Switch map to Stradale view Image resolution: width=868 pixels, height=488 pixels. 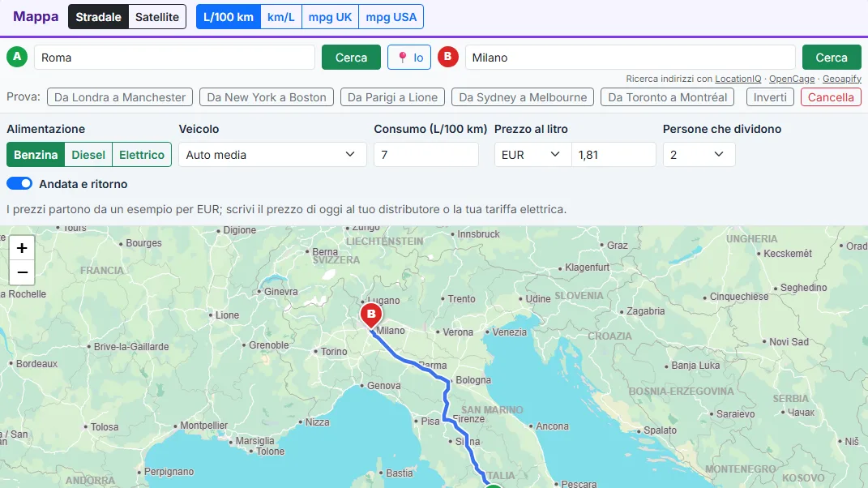tap(99, 16)
